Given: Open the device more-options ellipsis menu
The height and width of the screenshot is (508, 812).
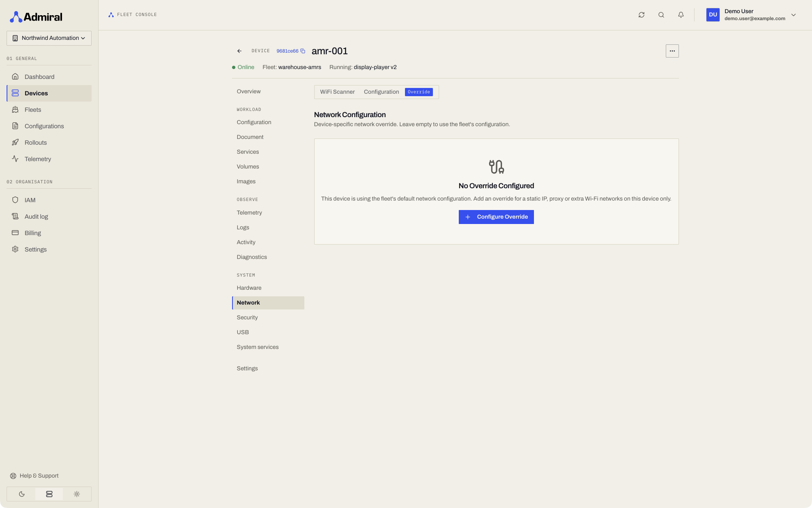Looking at the screenshot, I should click(672, 51).
